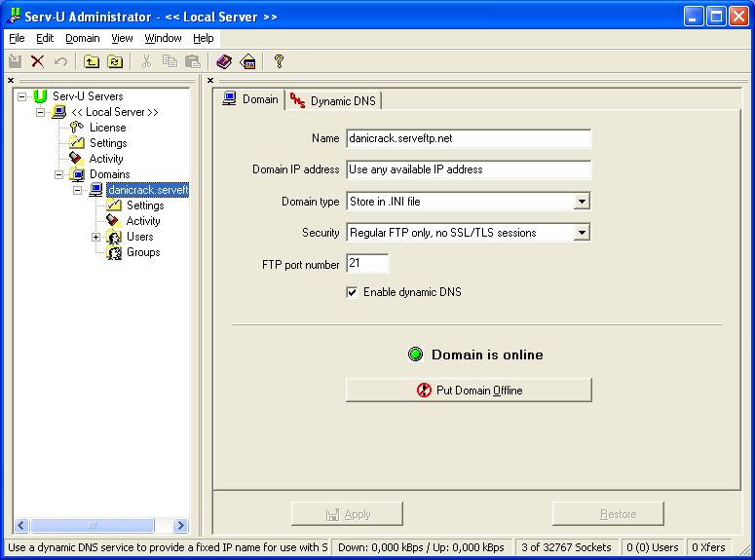
Task: Open the Domain type dropdown
Action: [x=582, y=202]
